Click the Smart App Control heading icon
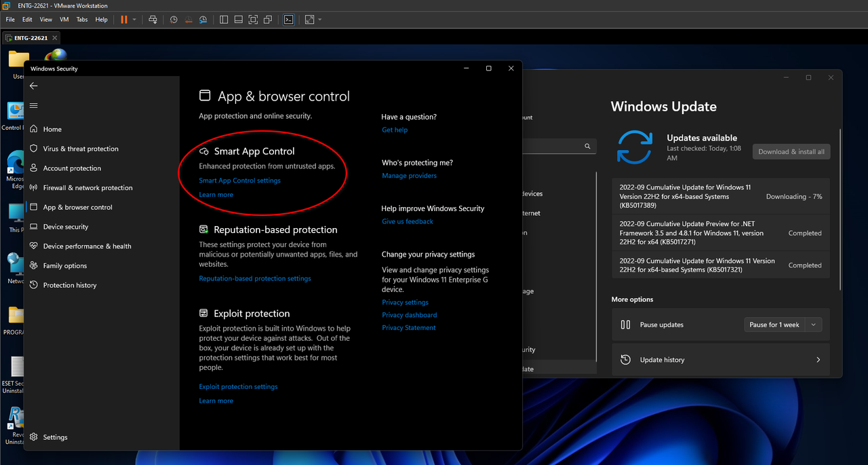Image resolution: width=868 pixels, height=465 pixels. point(203,151)
